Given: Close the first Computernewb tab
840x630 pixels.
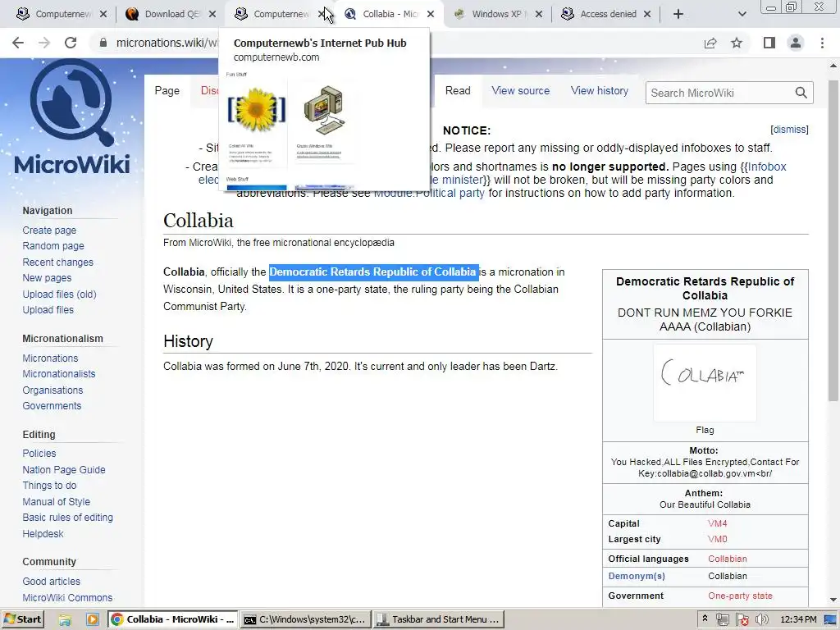Looking at the screenshot, I should 103,15.
